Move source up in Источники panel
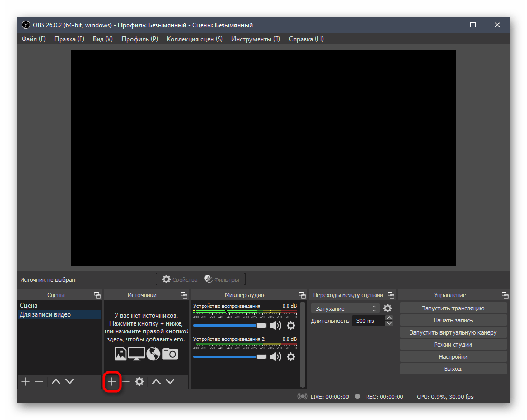The image size is (527, 420). (156, 381)
